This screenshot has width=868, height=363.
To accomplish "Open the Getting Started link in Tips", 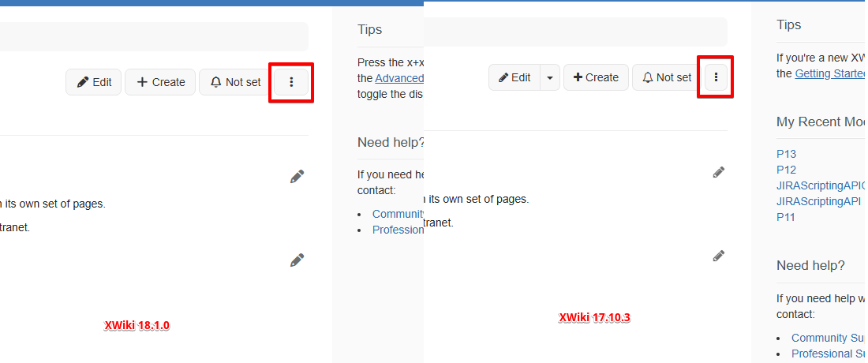I will 829,73.
